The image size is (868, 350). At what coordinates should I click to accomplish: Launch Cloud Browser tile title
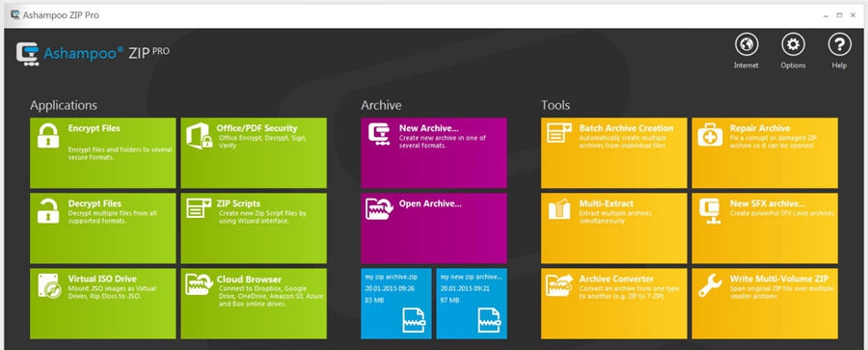pos(249,279)
